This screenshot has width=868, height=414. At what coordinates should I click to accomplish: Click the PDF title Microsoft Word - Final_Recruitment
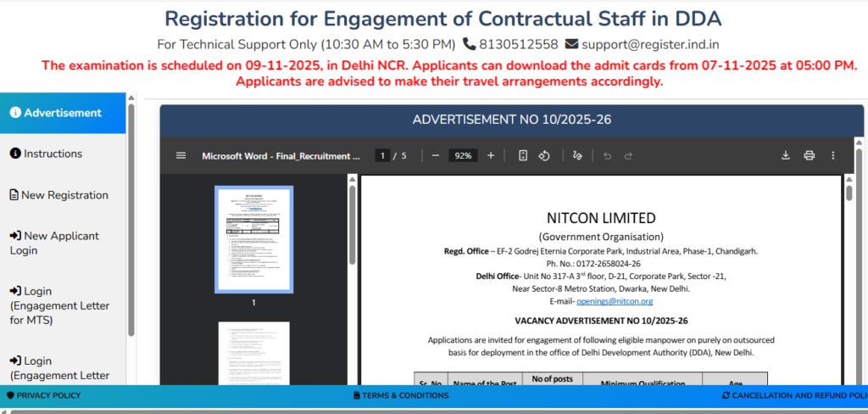coord(281,156)
